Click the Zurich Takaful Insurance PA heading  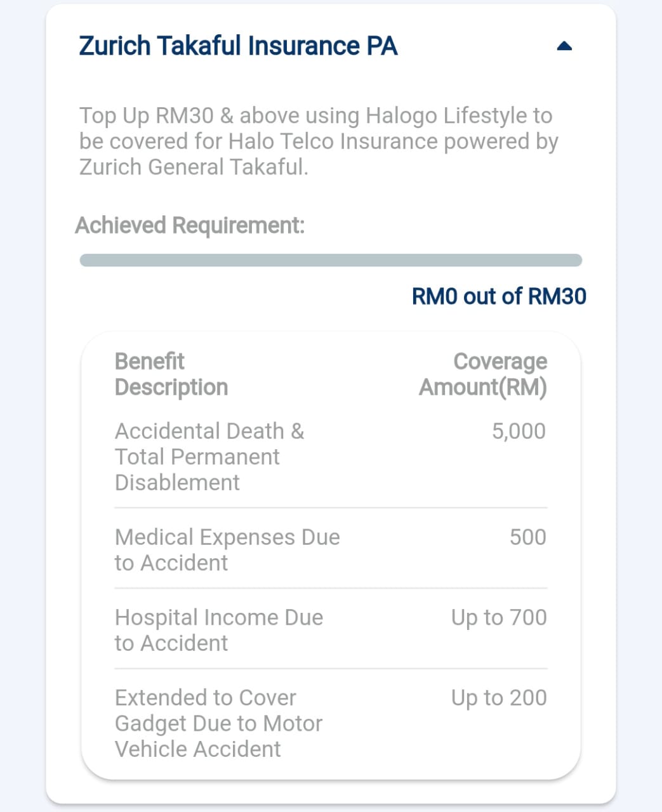point(238,46)
